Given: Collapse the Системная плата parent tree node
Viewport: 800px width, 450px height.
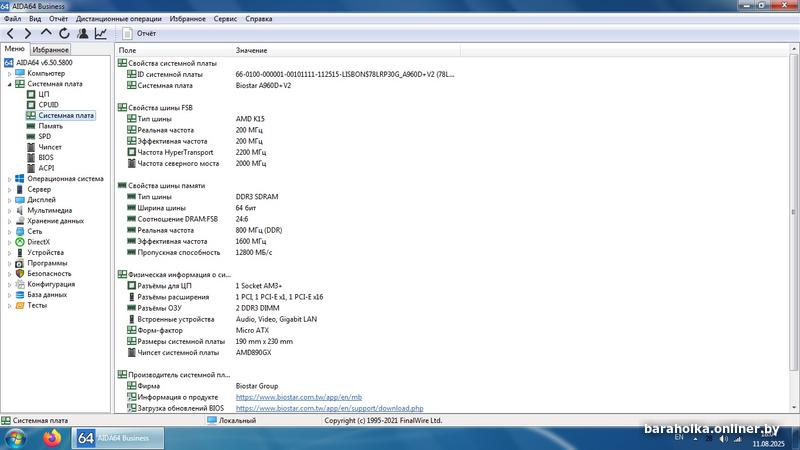Looking at the screenshot, I should click(x=9, y=84).
